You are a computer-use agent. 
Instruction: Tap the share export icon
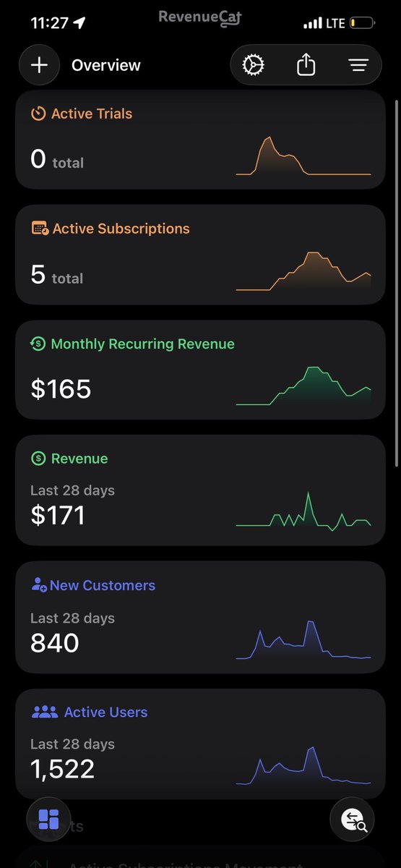306,64
